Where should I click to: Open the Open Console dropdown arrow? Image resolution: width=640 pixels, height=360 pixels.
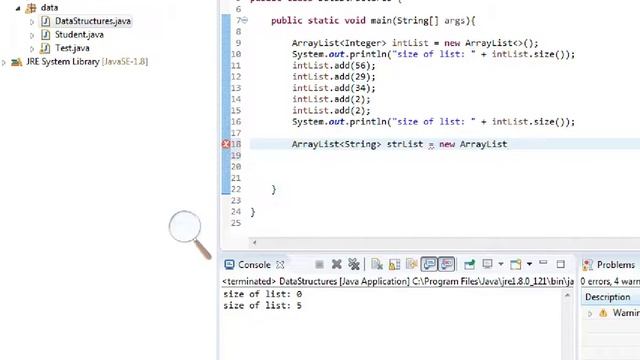coord(529,264)
